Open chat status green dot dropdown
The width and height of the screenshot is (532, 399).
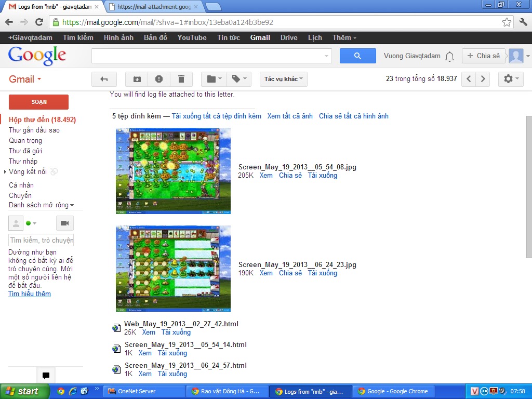coord(31,223)
